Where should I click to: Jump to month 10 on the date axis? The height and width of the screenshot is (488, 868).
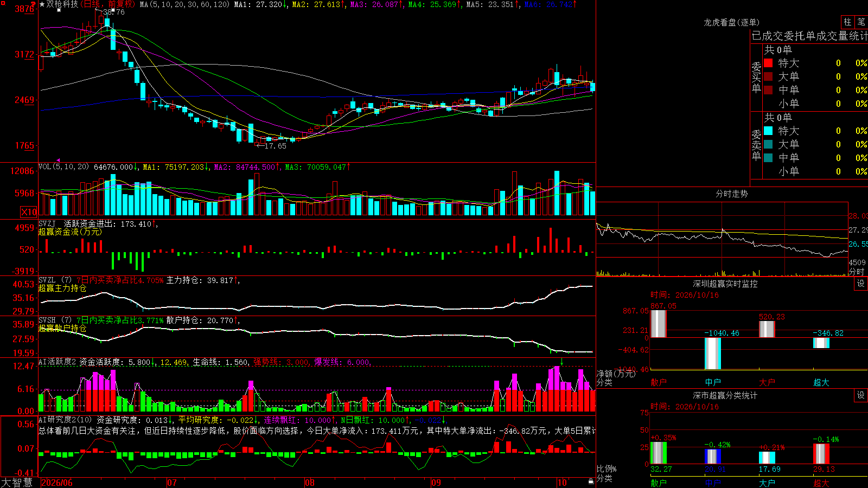click(562, 483)
